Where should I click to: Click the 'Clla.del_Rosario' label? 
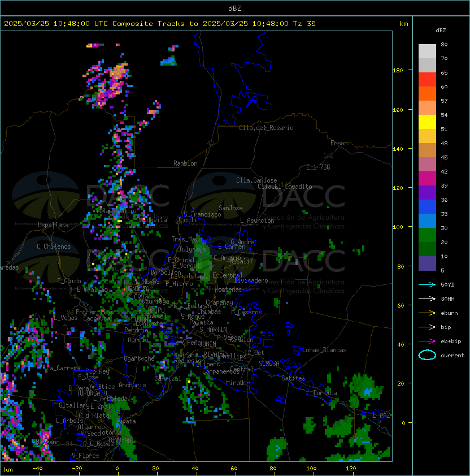point(266,128)
